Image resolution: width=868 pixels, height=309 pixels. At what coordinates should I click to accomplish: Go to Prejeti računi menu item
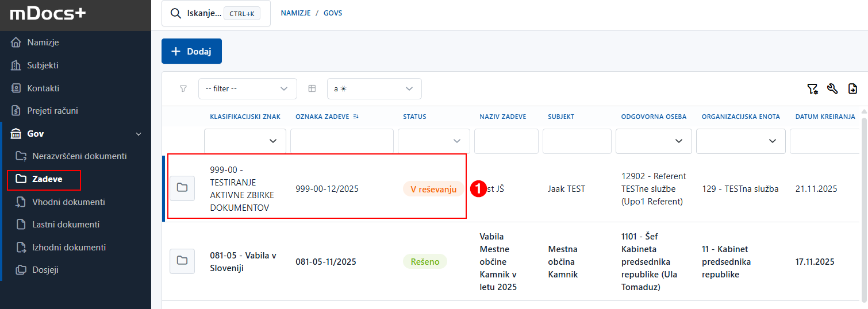pos(52,111)
